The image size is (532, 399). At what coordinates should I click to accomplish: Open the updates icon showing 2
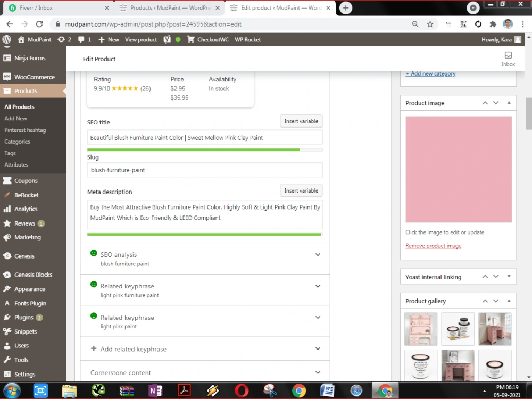tap(64, 40)
